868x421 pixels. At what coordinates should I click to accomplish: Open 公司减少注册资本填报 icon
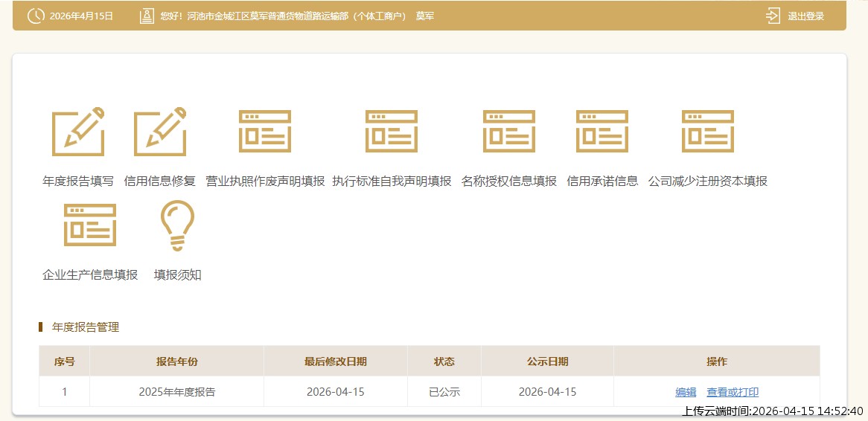pos(708,132)
